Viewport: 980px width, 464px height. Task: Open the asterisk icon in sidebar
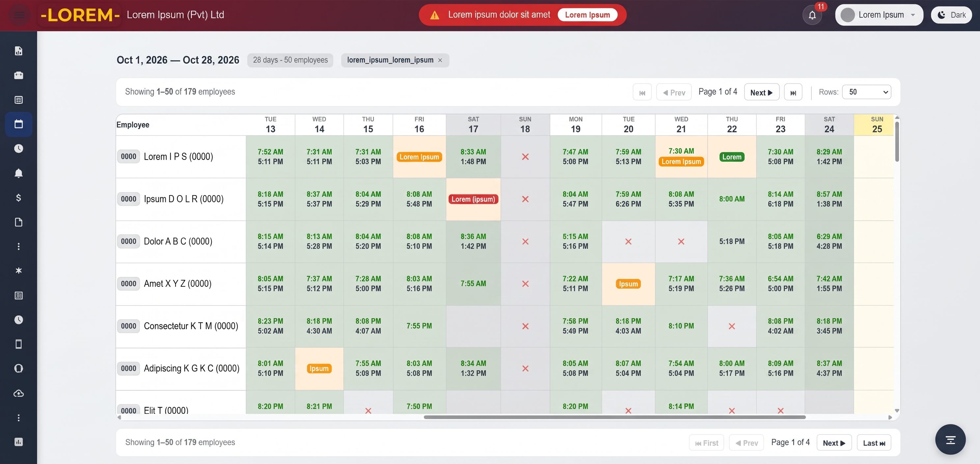tap(18, 271)
